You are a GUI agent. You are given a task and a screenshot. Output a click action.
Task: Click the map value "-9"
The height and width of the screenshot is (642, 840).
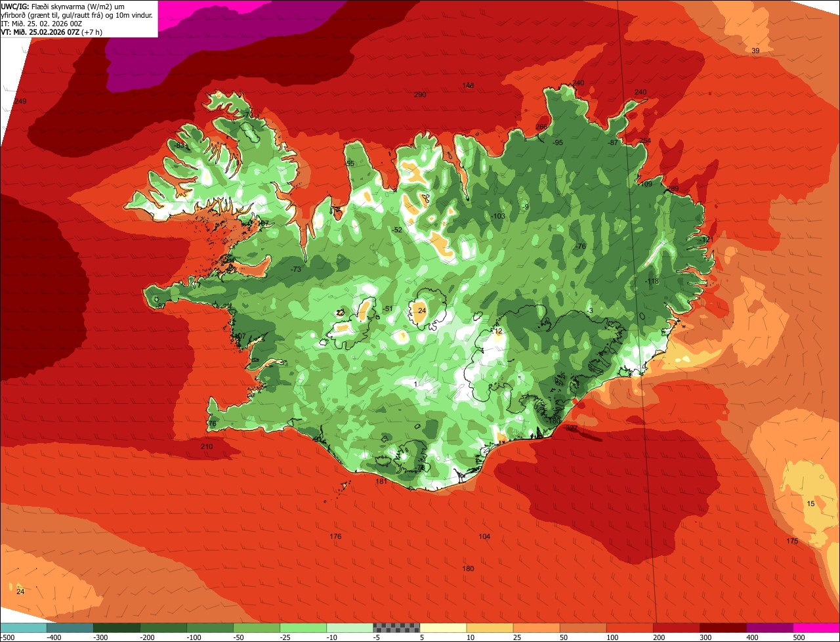tap(526, 207)
